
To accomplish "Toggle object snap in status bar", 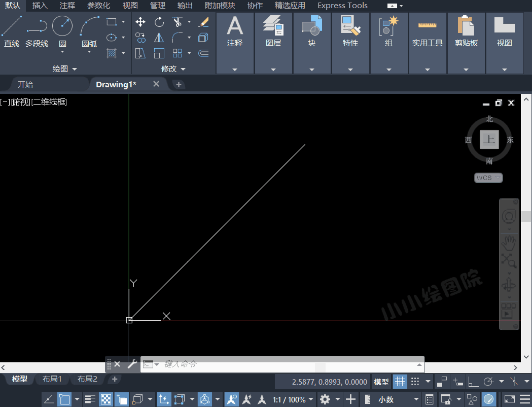I will (64, 399).
